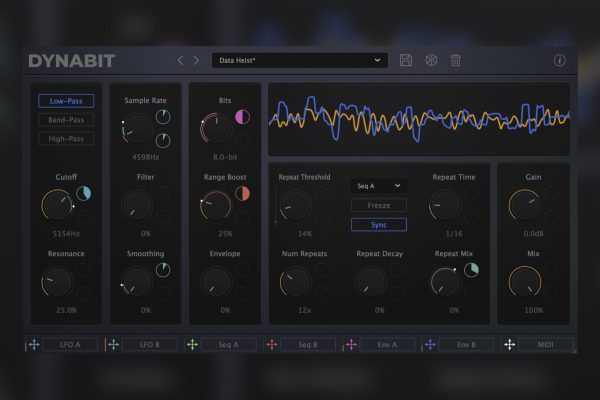This screenshot has width=600, height=400.
Task: Click the Resonance knob
Action: coord(57,282)
